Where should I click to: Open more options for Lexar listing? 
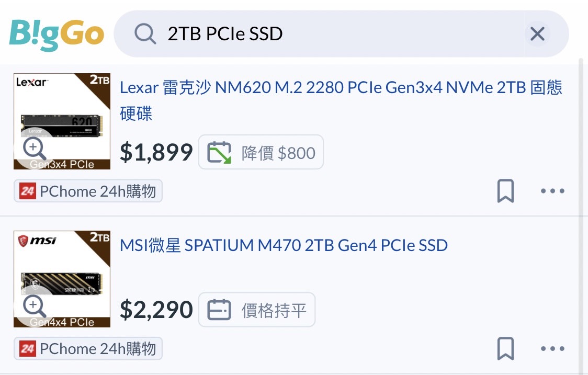[x=552, y=191]
